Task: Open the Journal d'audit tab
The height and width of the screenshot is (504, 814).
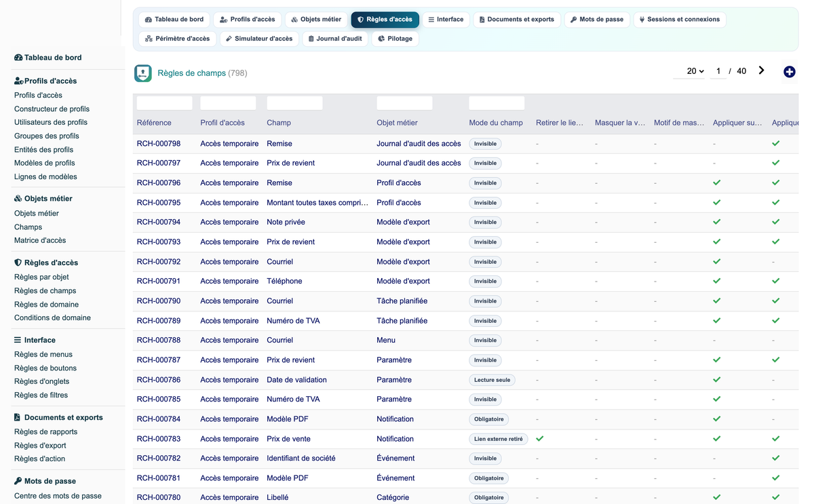Action: pyautogui.click(x=335, y=39)
